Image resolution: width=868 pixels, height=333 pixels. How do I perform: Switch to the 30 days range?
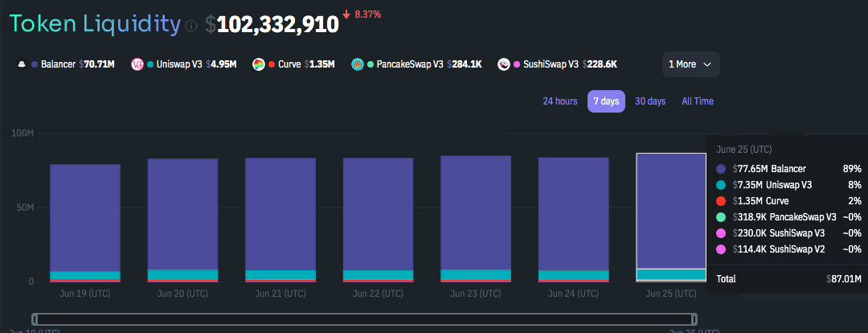pos(650,101)
